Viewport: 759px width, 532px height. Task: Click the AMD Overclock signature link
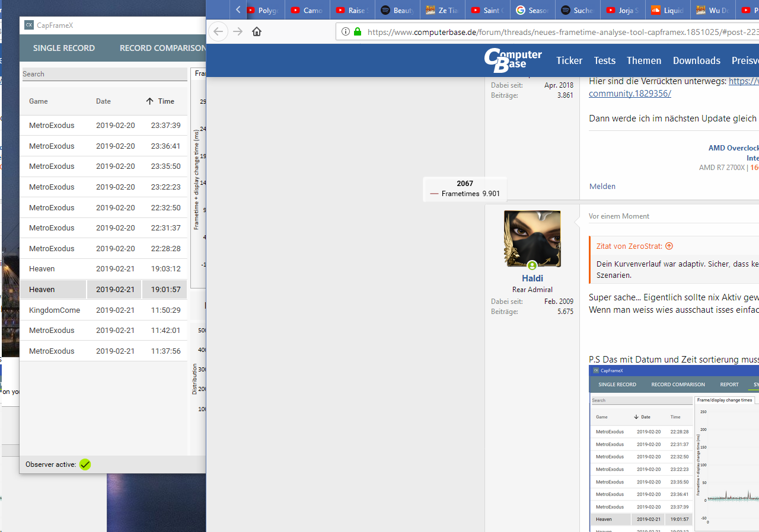[734, 148]
